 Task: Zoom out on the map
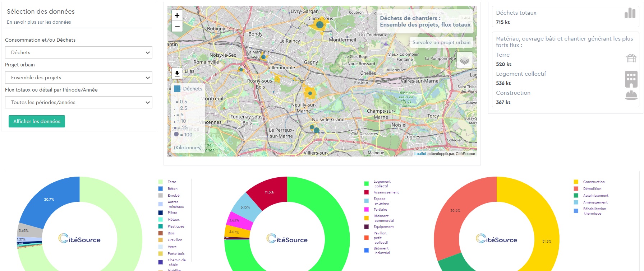pyautogui.click(x=177, y=26)
